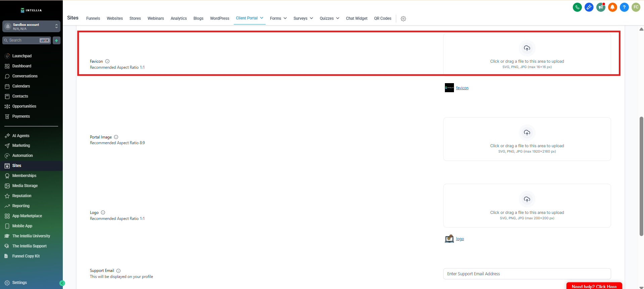The width and height of the screenshot is (644, 289).
Task: Open the orange notifications bell
Action: point(612,7)
